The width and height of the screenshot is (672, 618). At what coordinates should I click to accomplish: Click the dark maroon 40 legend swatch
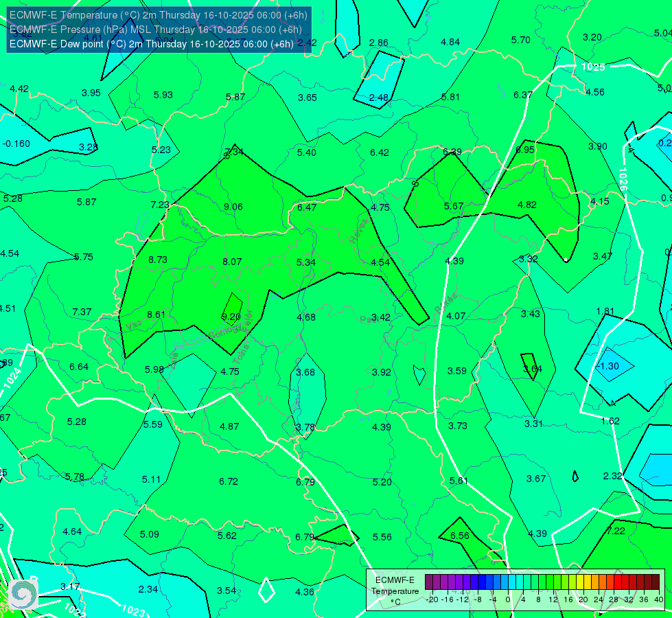pyautogui.click(x=656, y=582)
